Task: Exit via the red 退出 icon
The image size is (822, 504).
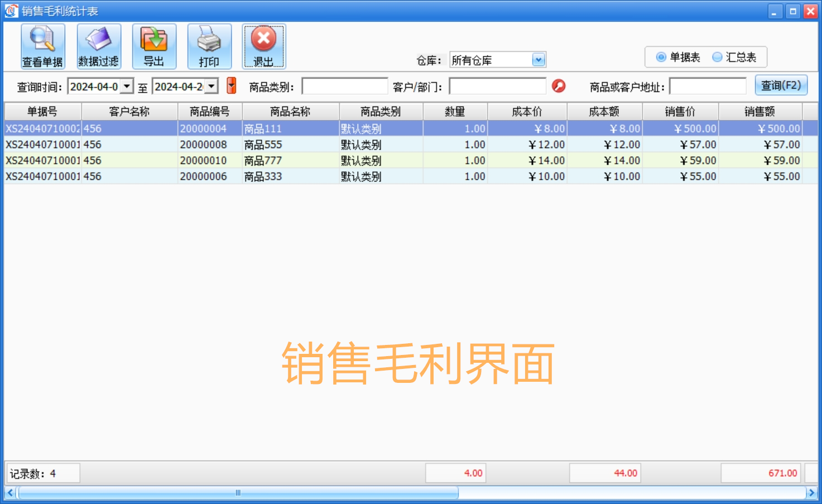Action: point(264,46)
